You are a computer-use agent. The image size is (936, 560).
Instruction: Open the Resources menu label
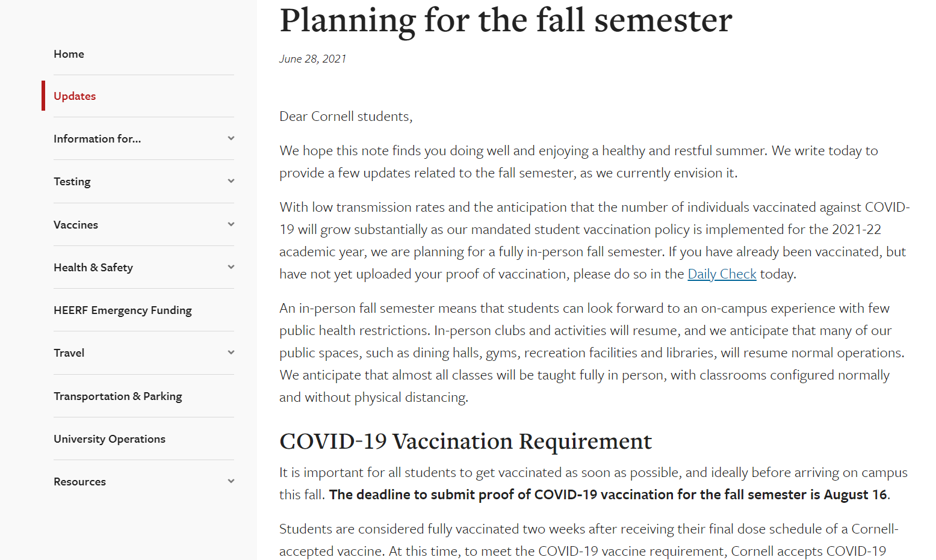tap(79, 482)
